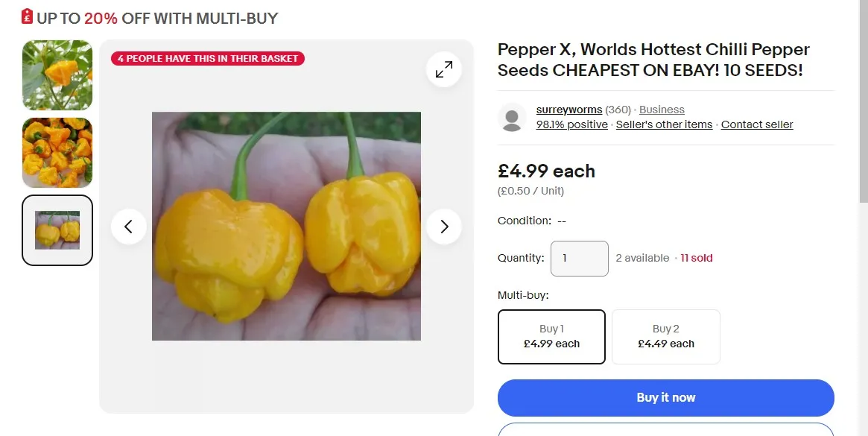Click the '4 people have this in basket' badge
The image size is (868, 436).
click(207, 57)
